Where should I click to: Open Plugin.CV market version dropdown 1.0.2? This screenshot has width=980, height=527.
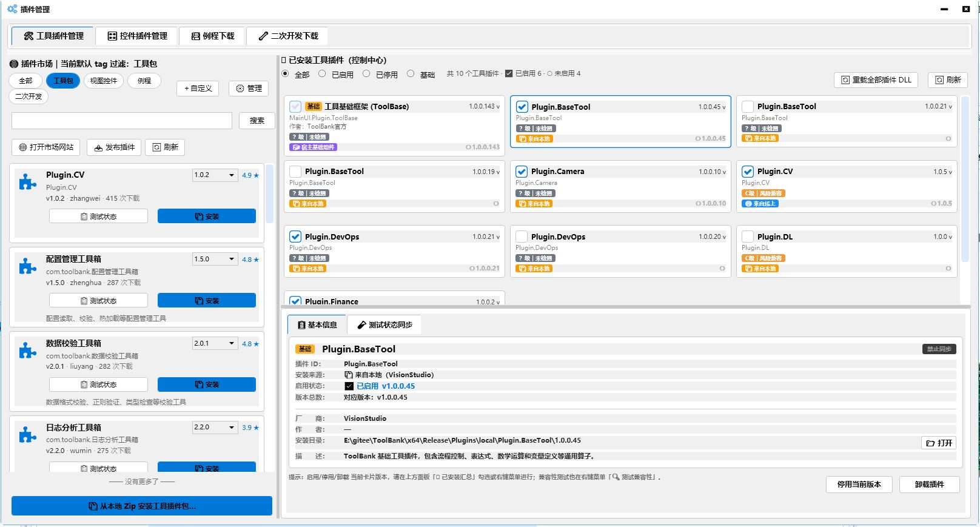(x=215, y=175)
